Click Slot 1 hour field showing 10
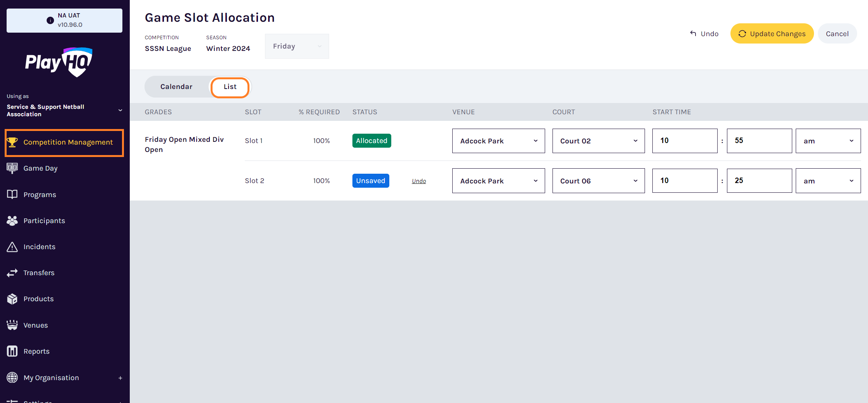868x403 pixels. click(x=685, y=141)
